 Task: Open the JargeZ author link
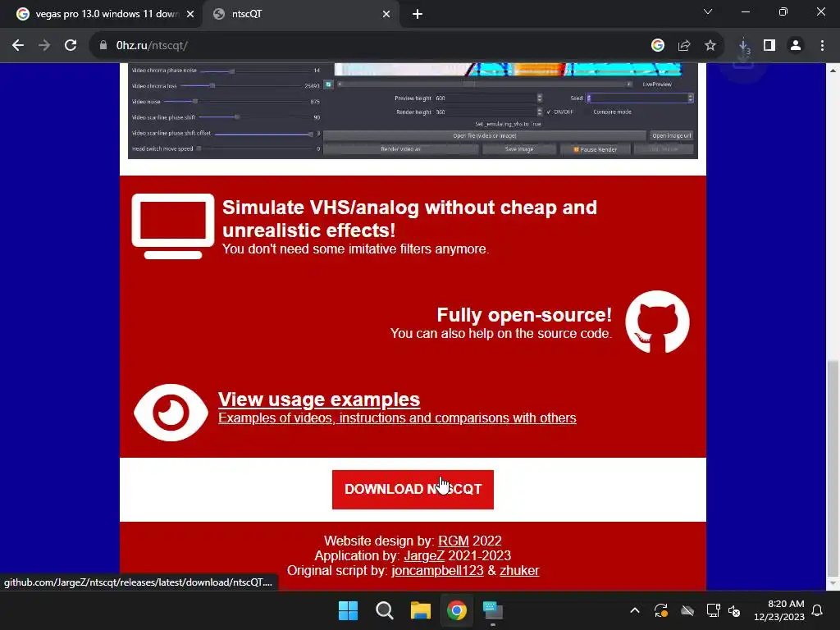click(x=424, y=555)
